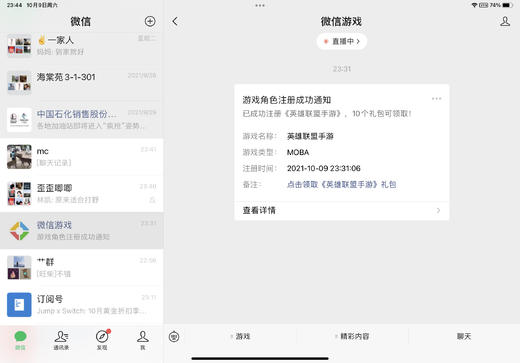Open the 我 profile tab
This screenshot has width=520, height=363.
coord(143,340)
